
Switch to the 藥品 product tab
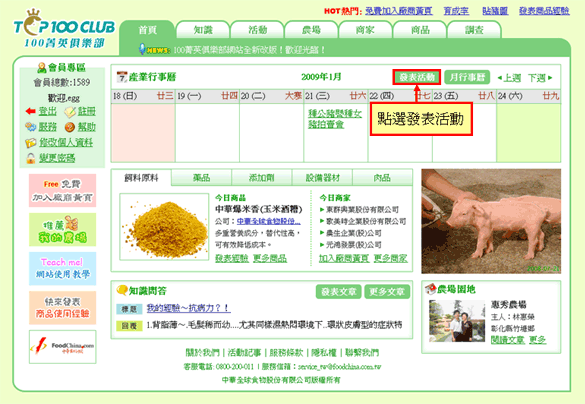point(201,178)
